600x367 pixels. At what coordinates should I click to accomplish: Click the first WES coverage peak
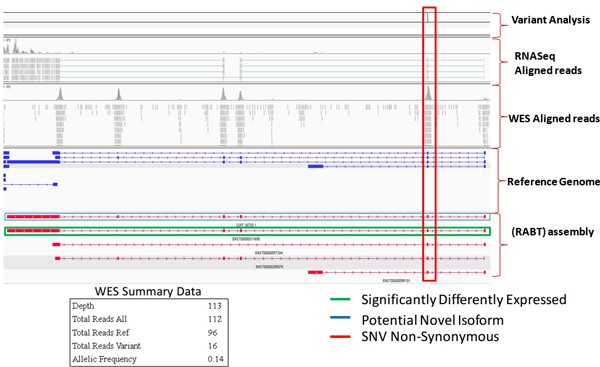[60, 94]
